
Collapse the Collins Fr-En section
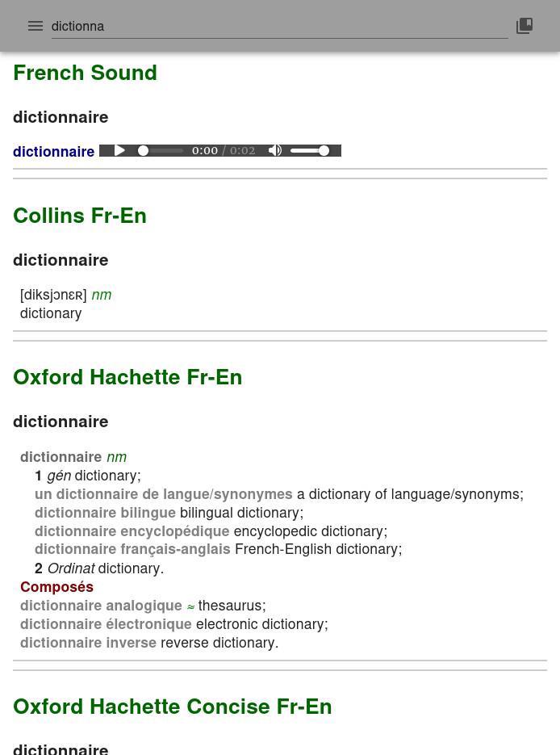(x=79, y=216)
